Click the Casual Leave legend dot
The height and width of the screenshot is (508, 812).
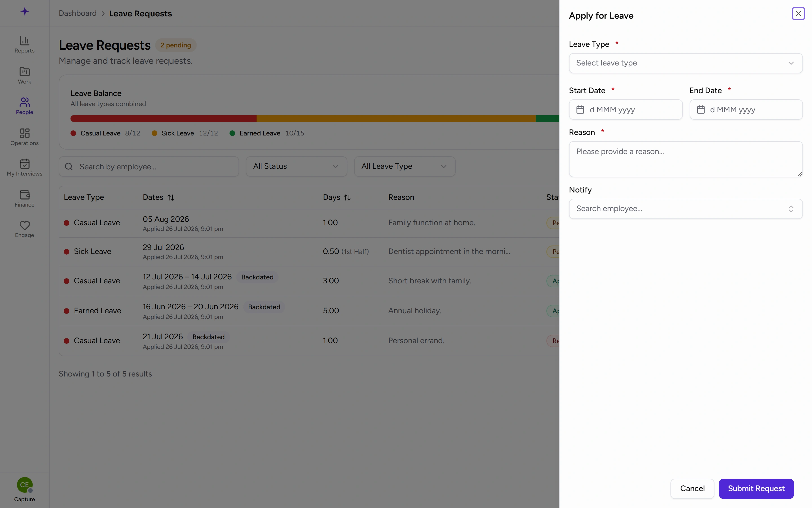(x=73, y=133)
